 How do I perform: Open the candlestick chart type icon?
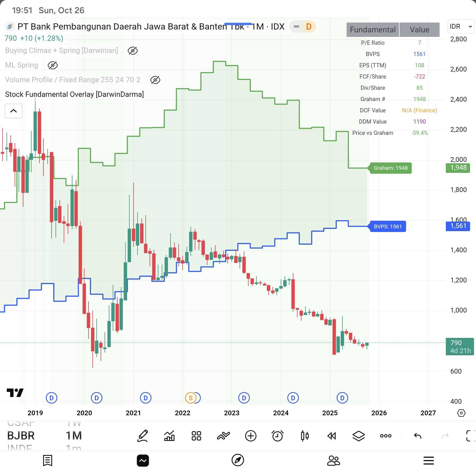tap(305, 436)
